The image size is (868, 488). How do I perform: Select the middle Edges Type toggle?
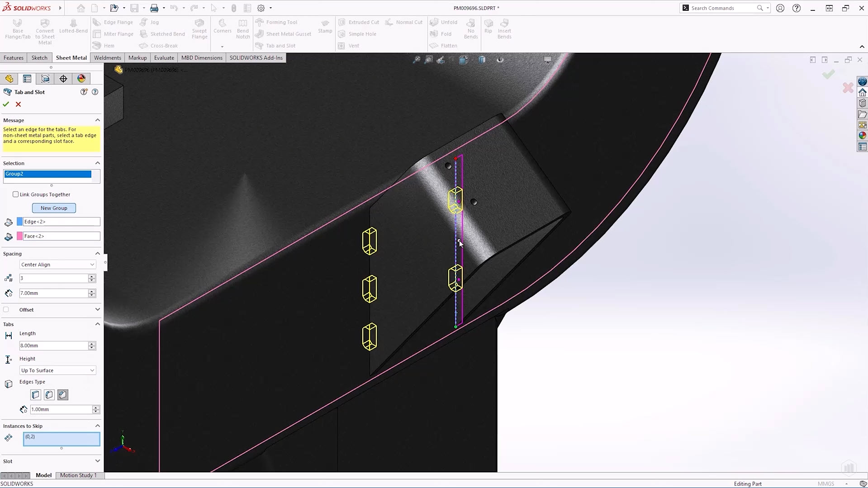pos(49,395)
